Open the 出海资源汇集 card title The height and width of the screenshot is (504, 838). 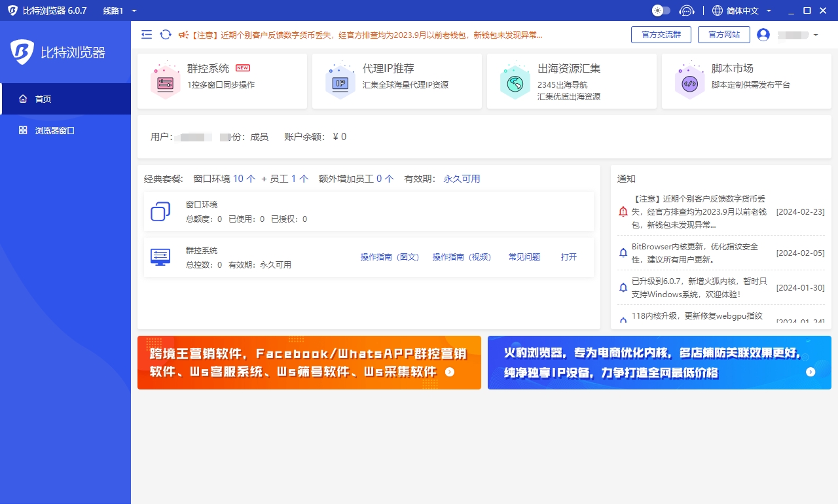569,68
